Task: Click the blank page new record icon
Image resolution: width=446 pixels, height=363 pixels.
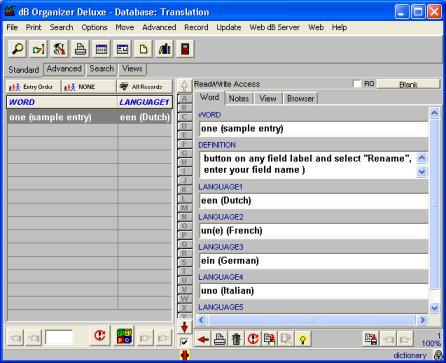Action: point(143,49)
